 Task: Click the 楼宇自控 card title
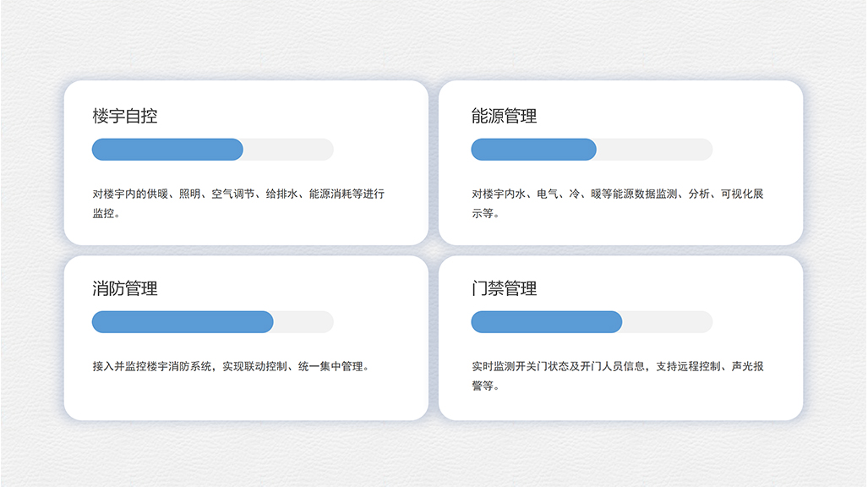pyautogui.click(x=125, y=116)
